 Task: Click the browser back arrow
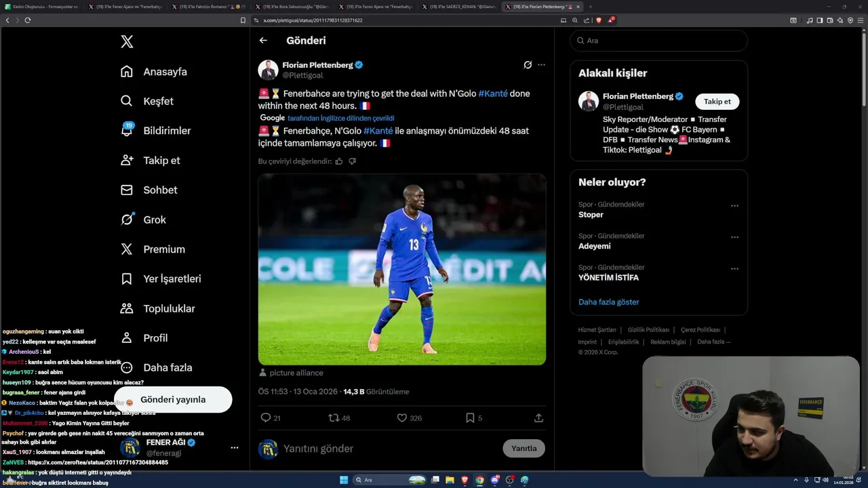[7, 20]
